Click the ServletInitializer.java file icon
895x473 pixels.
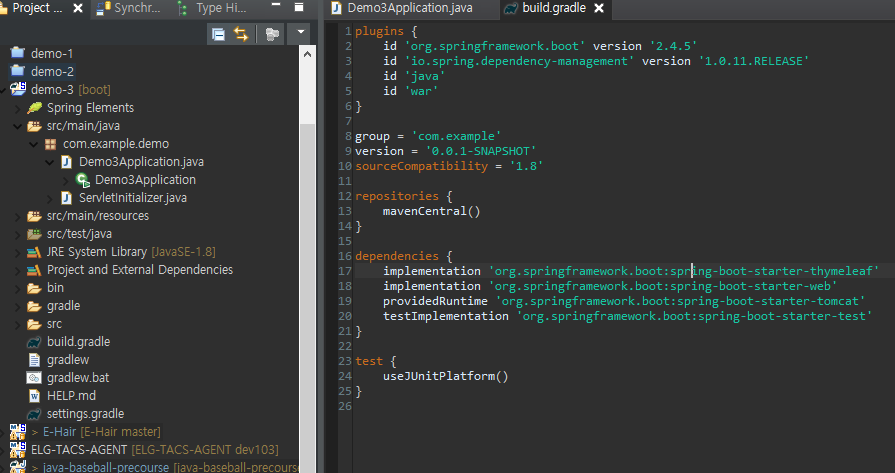[x=66, y=198]
